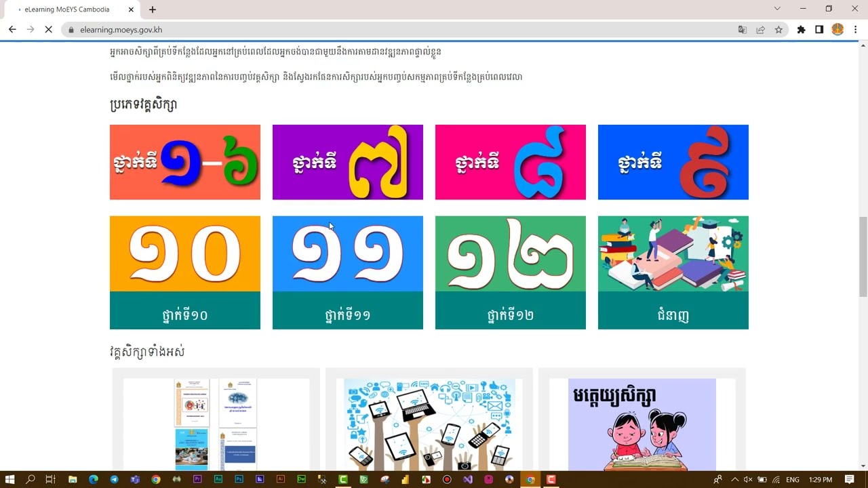
Task: Open Microsoft Teams from taskbar
Action: [135, 479]
